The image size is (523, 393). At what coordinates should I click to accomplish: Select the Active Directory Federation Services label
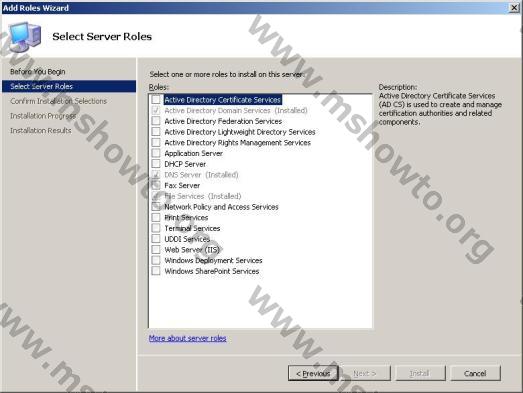(223, 121)
